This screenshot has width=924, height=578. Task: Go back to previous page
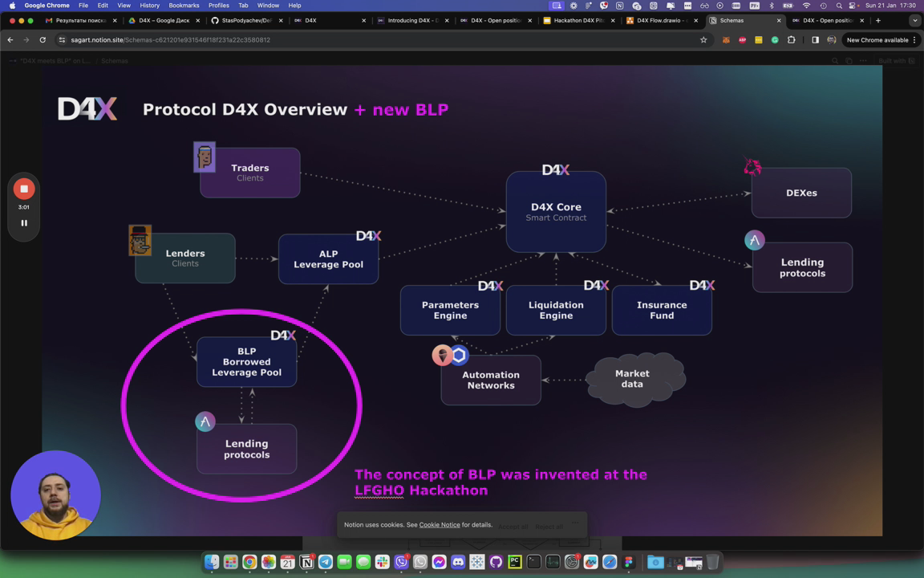point(10,40)
